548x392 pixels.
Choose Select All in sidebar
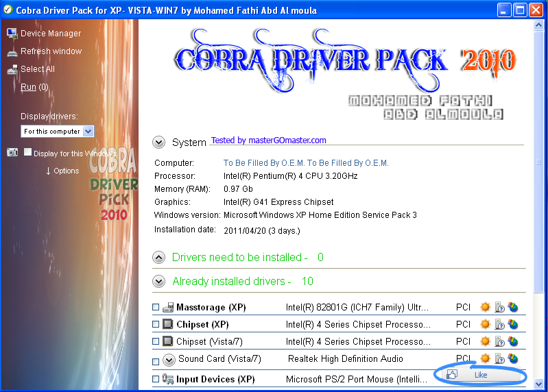tap(38, 69)
